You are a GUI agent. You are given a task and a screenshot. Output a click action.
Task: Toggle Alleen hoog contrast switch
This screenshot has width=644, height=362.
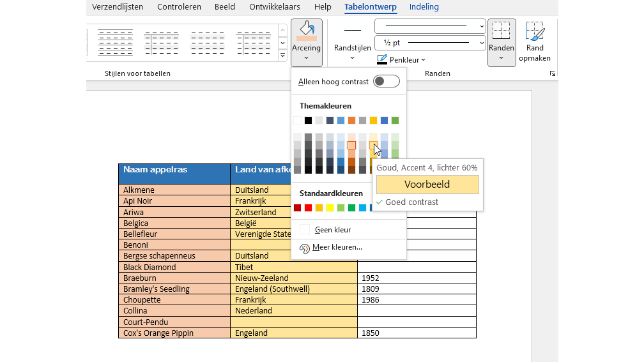(387, 81)
